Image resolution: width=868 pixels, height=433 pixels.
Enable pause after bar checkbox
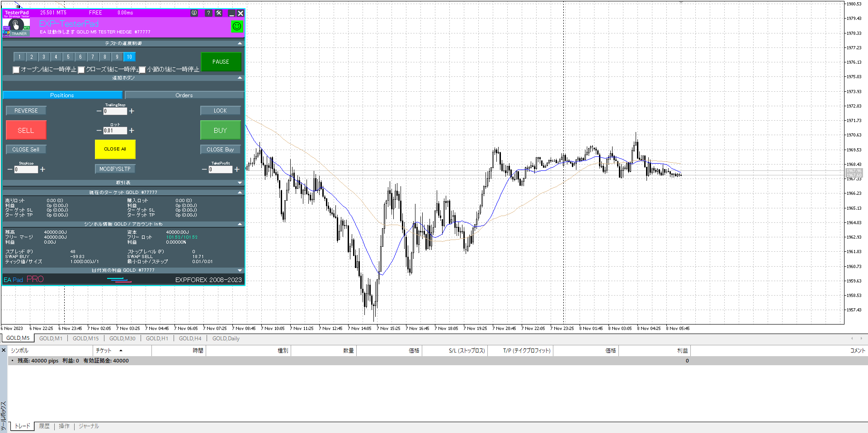(142, 70)
